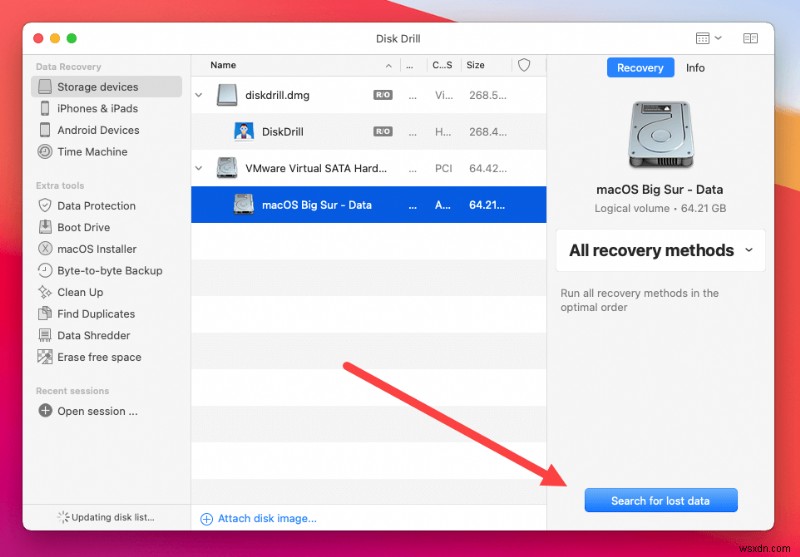
Task: Click the large hard drive image
Action: pos(660,135)
